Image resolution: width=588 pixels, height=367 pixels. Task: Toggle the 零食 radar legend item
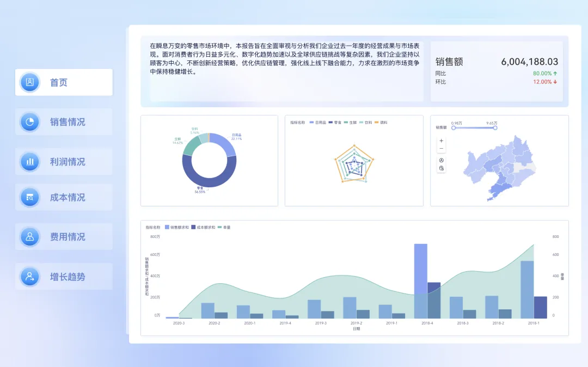coord(335,123)
